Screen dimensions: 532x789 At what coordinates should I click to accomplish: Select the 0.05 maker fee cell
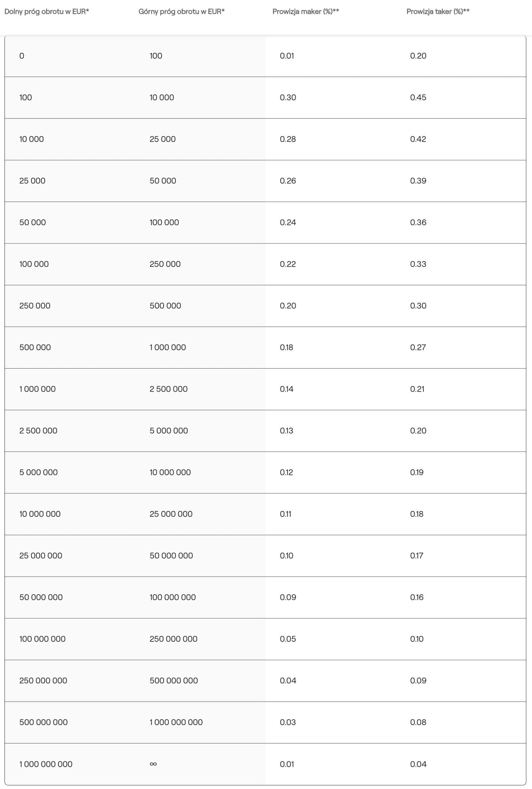(x=288, y=639)
